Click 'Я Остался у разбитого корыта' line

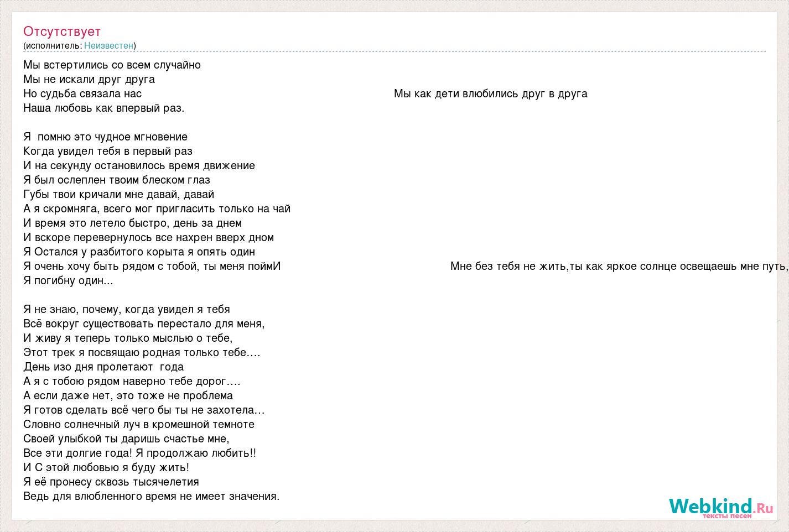(139, 252)
